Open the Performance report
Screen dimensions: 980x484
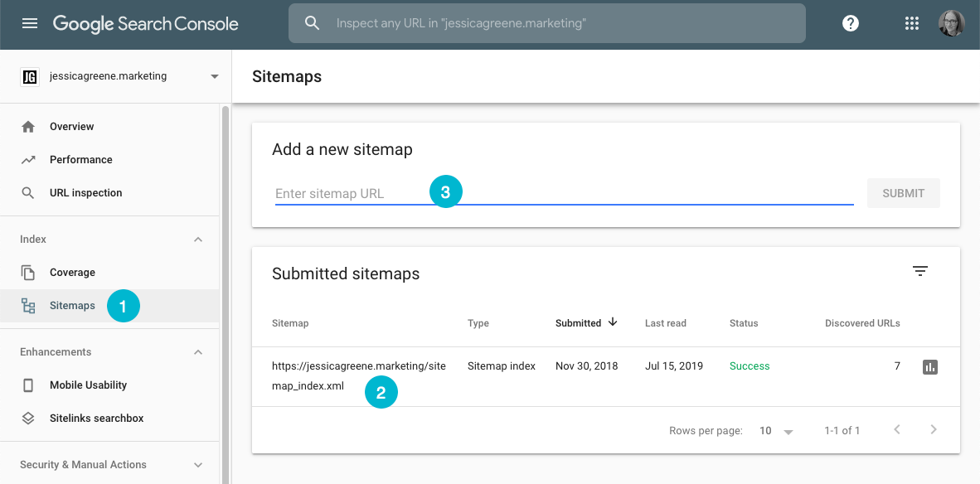coord(80,160)
